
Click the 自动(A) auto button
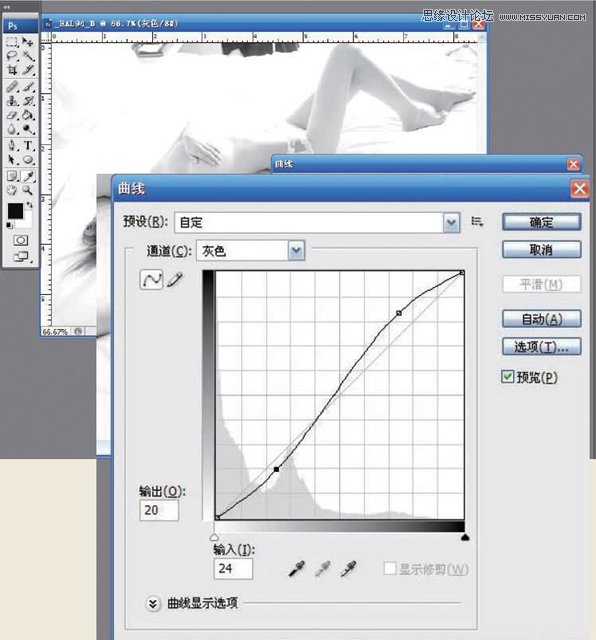(541, 319)
